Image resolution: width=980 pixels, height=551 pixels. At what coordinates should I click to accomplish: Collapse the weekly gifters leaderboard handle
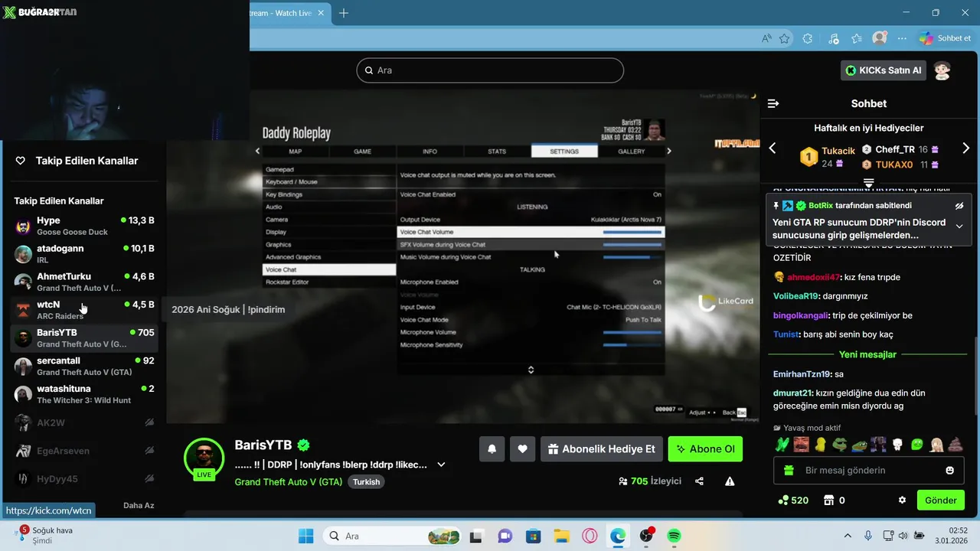868,183
